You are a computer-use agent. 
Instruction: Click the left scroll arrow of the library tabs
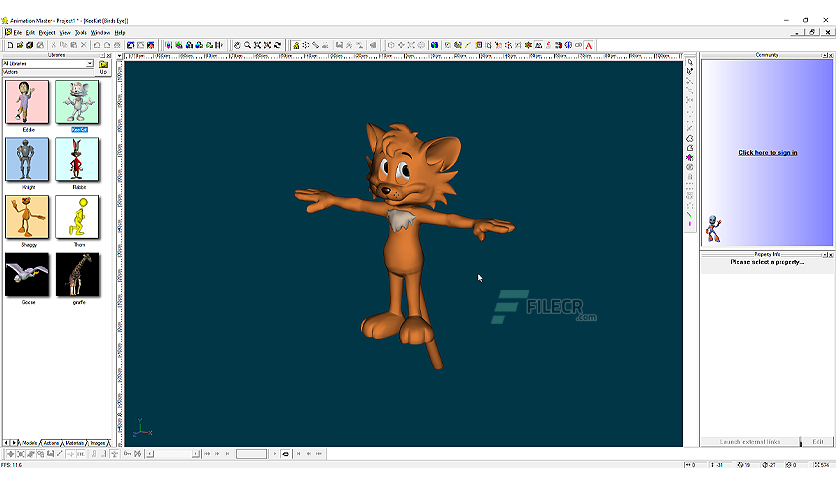tap(6, 443)
